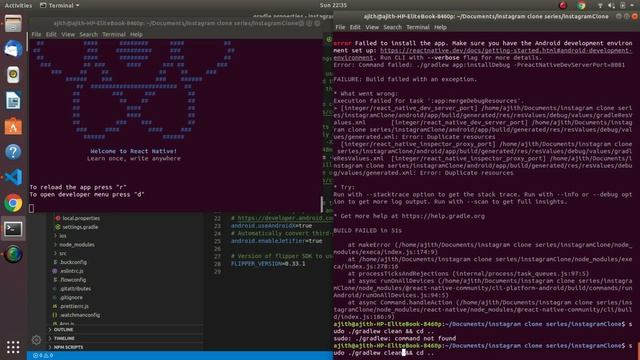
Task: Open .prettierrc.js file in explorer
Action: [x=74, y=306]
